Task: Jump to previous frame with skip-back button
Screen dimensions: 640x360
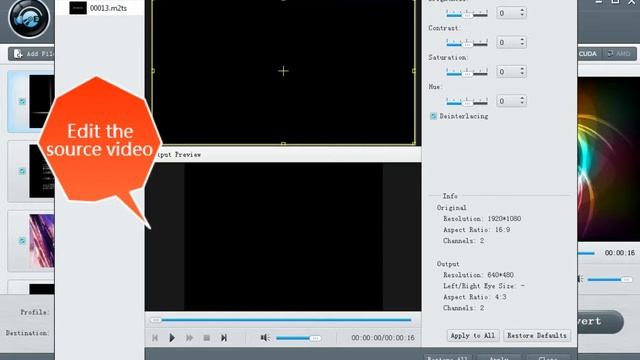Action: coord(155,338)
